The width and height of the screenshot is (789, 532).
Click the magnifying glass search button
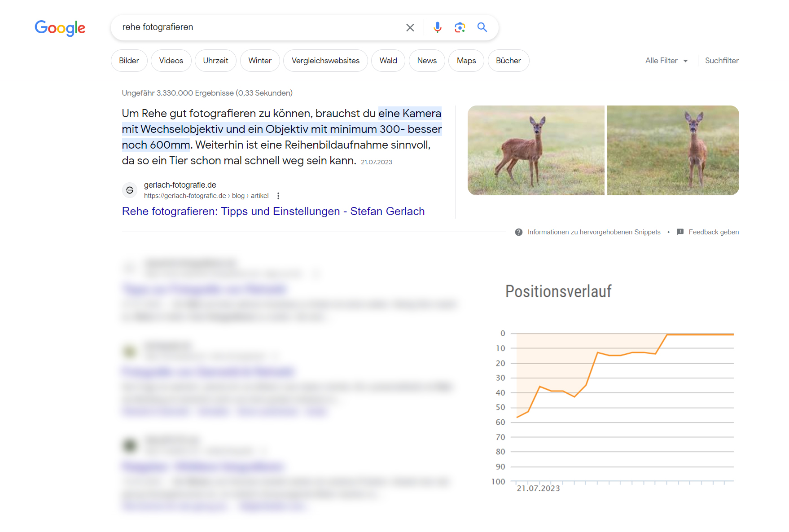[x=482, y=27]
